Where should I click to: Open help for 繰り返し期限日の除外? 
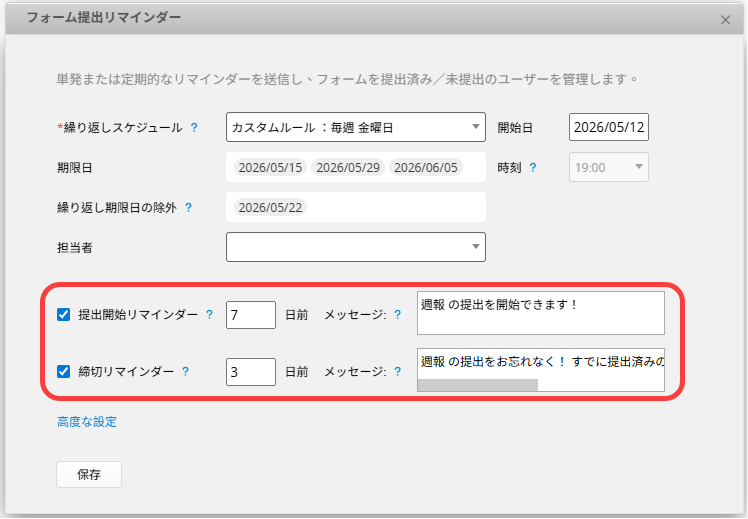[188, 208]
